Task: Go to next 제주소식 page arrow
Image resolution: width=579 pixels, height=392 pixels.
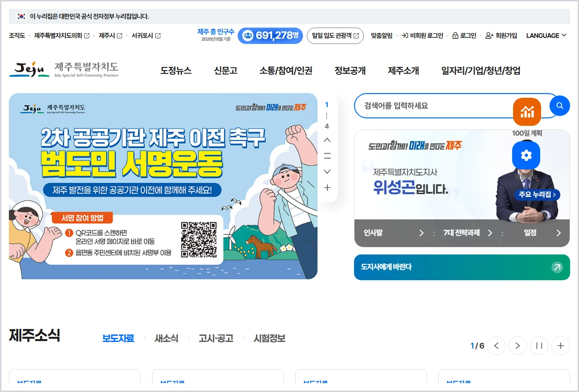Action: pos(518,346)
